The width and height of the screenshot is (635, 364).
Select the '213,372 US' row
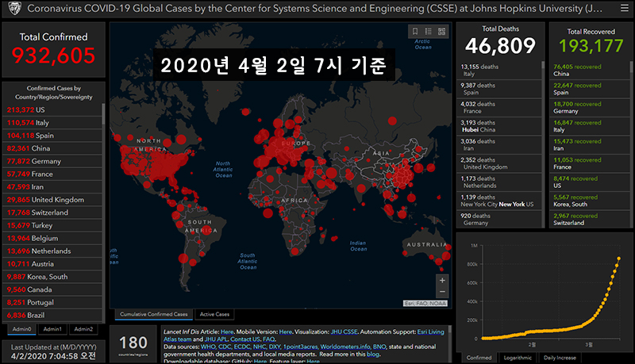pos(52,109)
